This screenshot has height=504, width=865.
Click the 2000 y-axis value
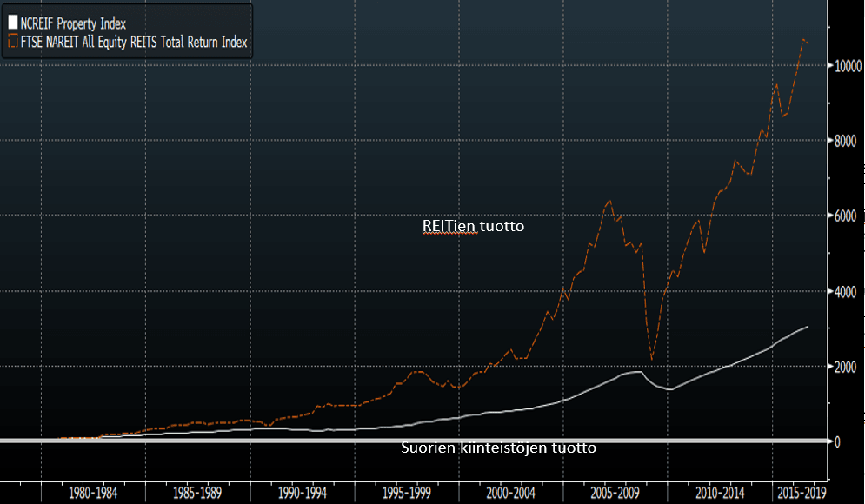point(846,367)
